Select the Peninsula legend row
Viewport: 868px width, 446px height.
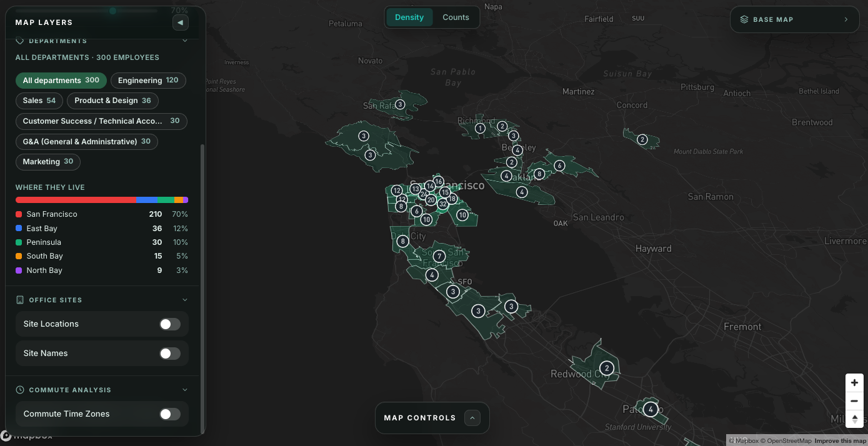coord(102,242)
